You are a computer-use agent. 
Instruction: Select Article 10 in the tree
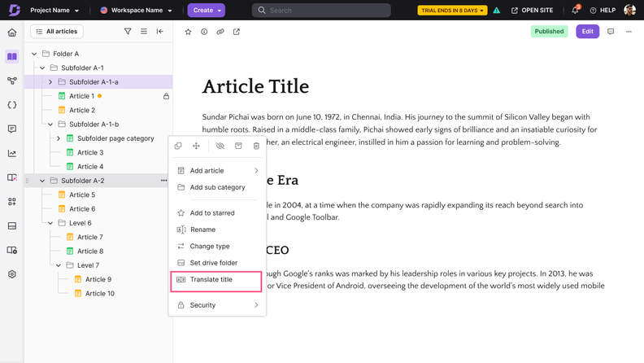click(x=100, y=294)
